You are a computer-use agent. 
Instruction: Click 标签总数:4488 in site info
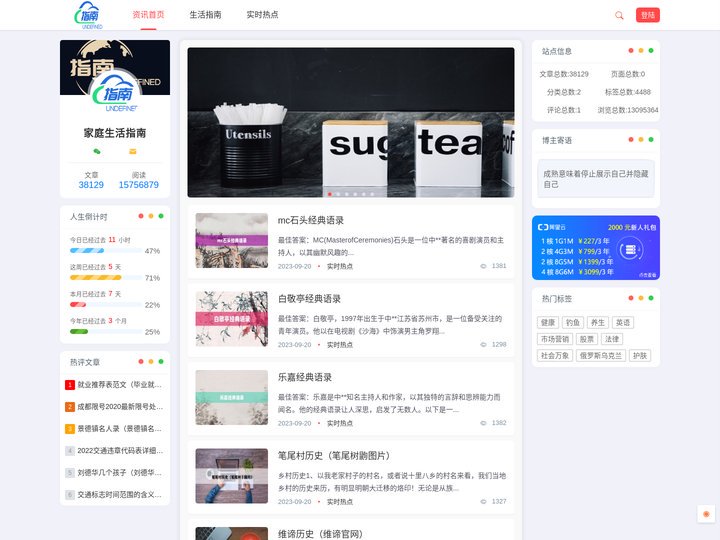tap(628, 92)
